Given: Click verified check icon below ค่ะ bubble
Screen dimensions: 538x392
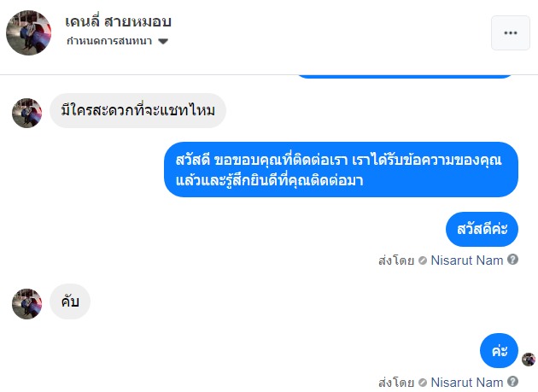Looking at the screenshot, I should [423, 382].
